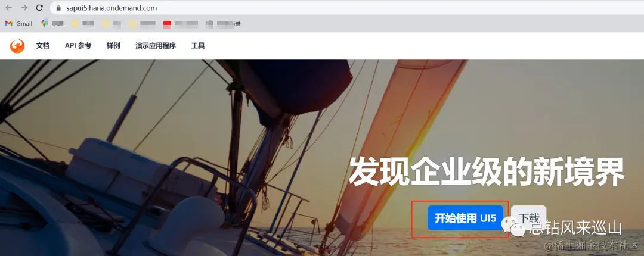Open the first yellow folder bookmark

[82, 24]
